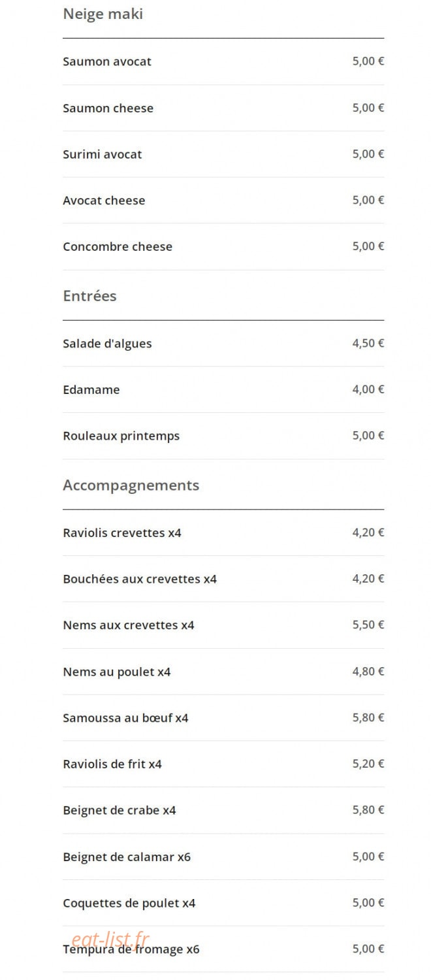The height and width of the screenshot is (980, 431).
Task: Choose Bouchées aux crevettes x4
Action: (x=223, y=579)
